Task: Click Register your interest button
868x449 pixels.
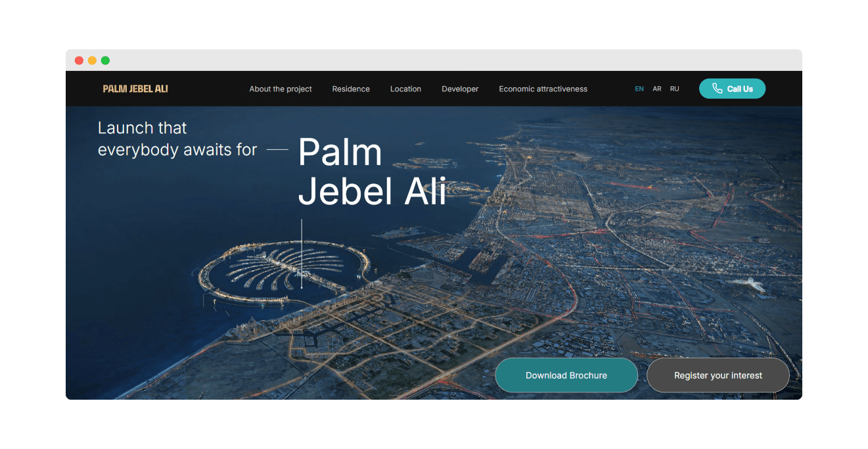Action: (718, 375)
